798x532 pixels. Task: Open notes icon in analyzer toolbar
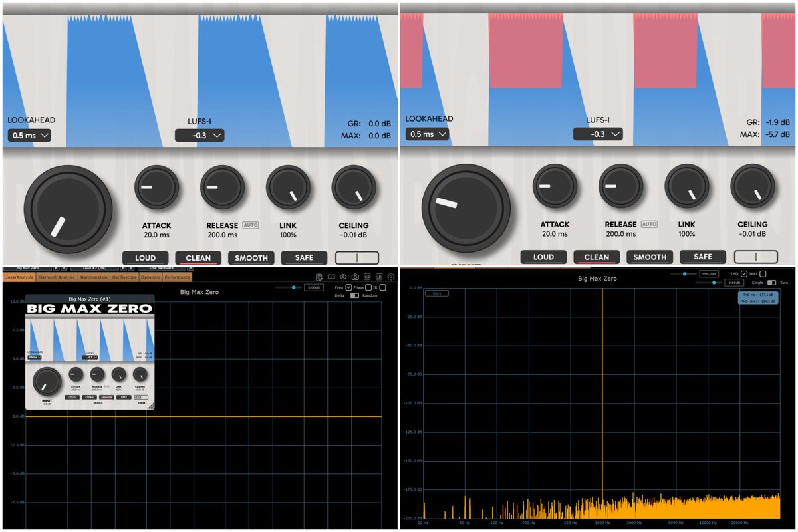320,277
